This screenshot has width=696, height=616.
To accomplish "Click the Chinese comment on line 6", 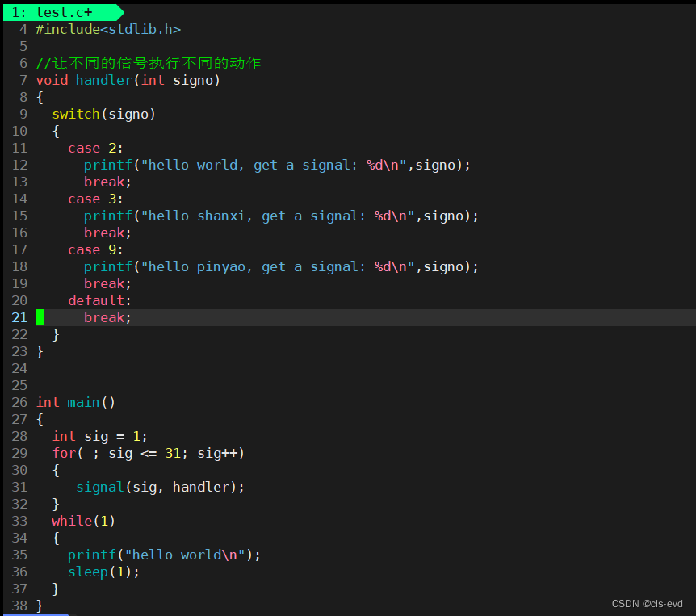I will click(x=149, y=63).
